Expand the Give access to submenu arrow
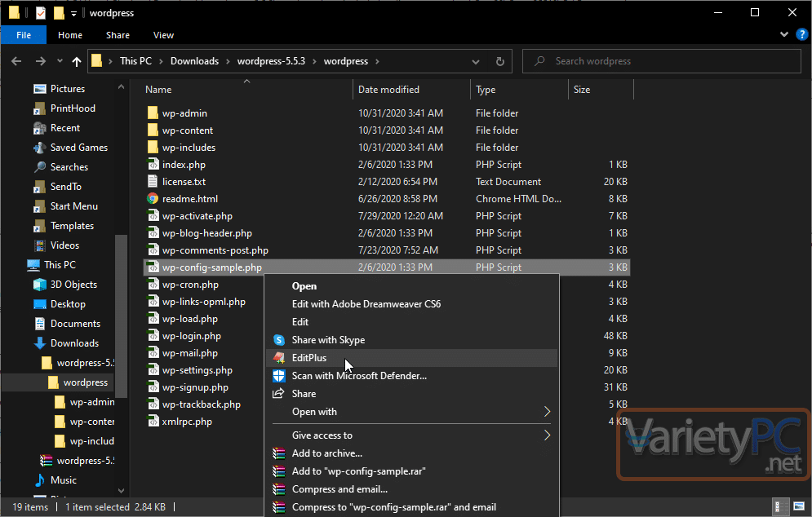 click(x=547, y=435)
